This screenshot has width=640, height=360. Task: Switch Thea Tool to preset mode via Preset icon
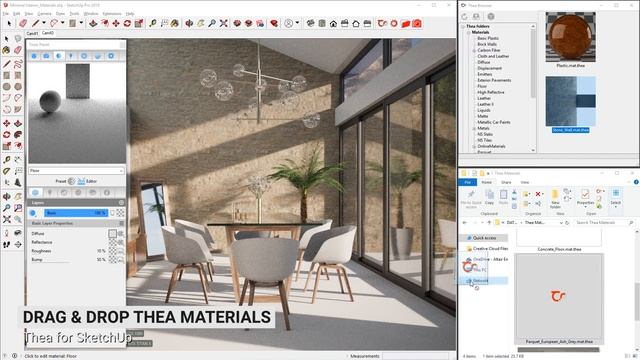pos(71,181)
